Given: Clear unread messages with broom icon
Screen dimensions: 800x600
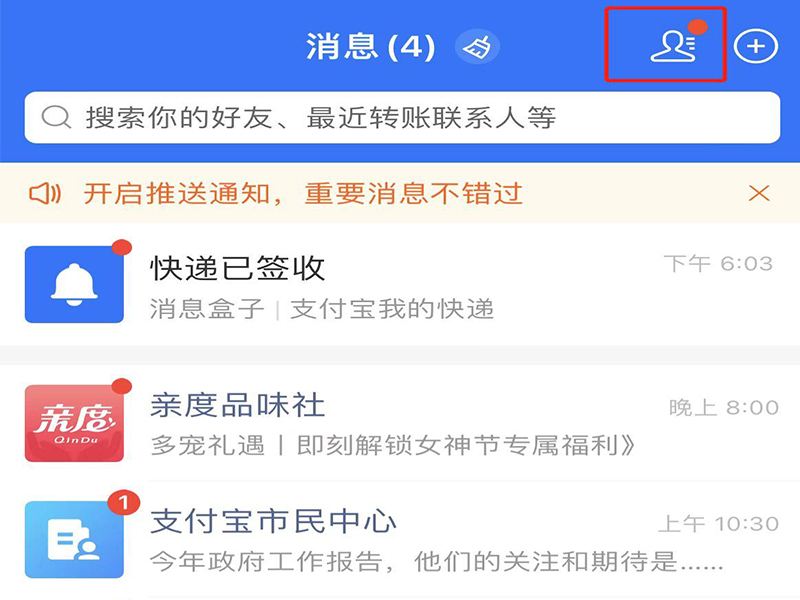Looking at the screenshot, I should pos(477,47).
